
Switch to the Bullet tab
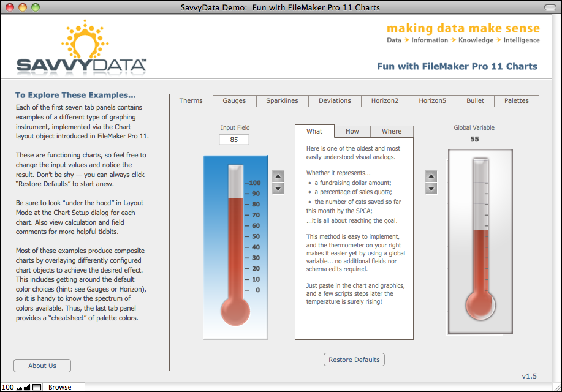click(475, 100)
